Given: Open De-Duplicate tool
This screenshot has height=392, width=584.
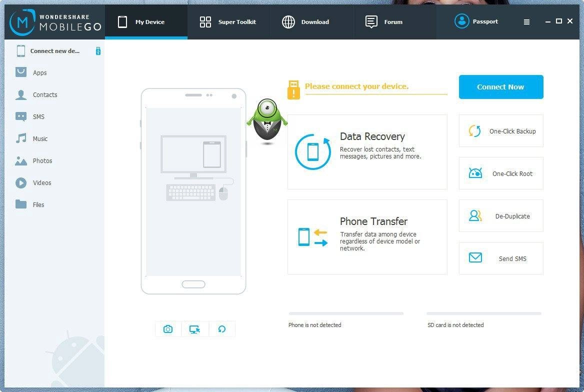Looking at the screenshot, I should pos(501,215).
